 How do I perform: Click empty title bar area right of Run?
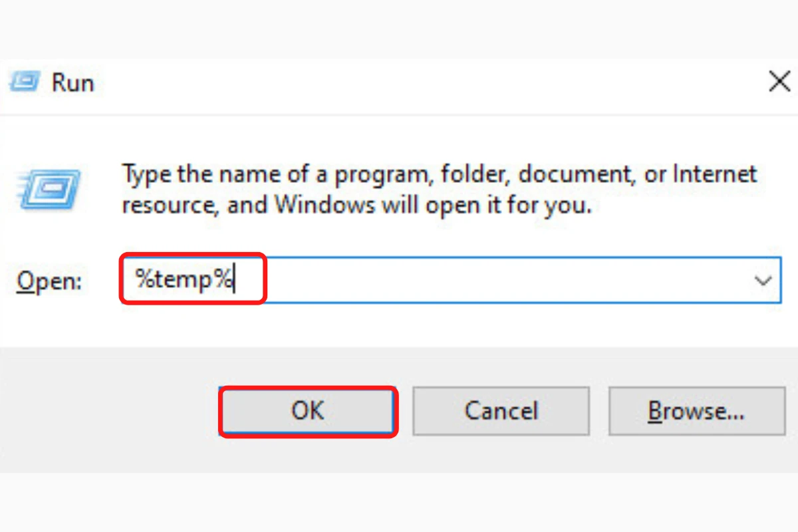426,82
